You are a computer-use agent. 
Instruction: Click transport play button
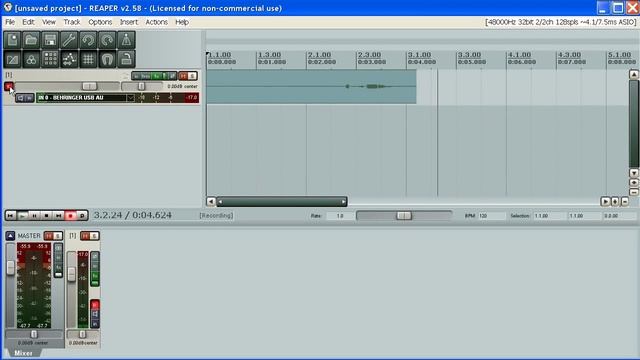pos(23,216)
